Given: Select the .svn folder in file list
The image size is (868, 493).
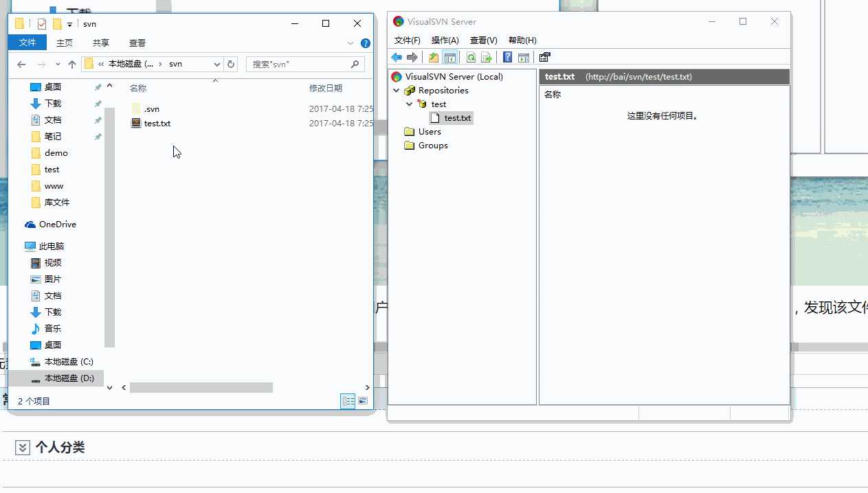Looking at the screenshot, I should 152,109.
